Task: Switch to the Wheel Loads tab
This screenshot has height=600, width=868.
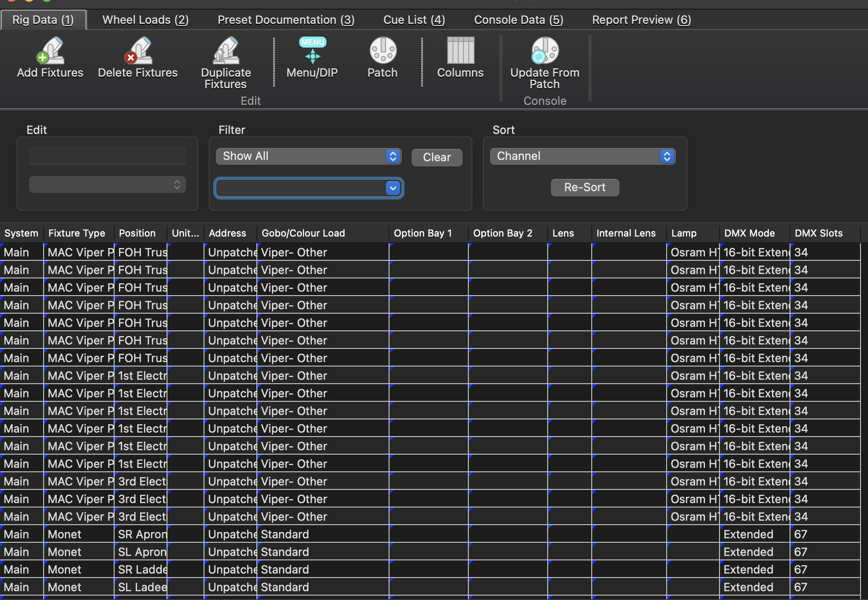Action: pyautogui.click(x=145, y=20)
